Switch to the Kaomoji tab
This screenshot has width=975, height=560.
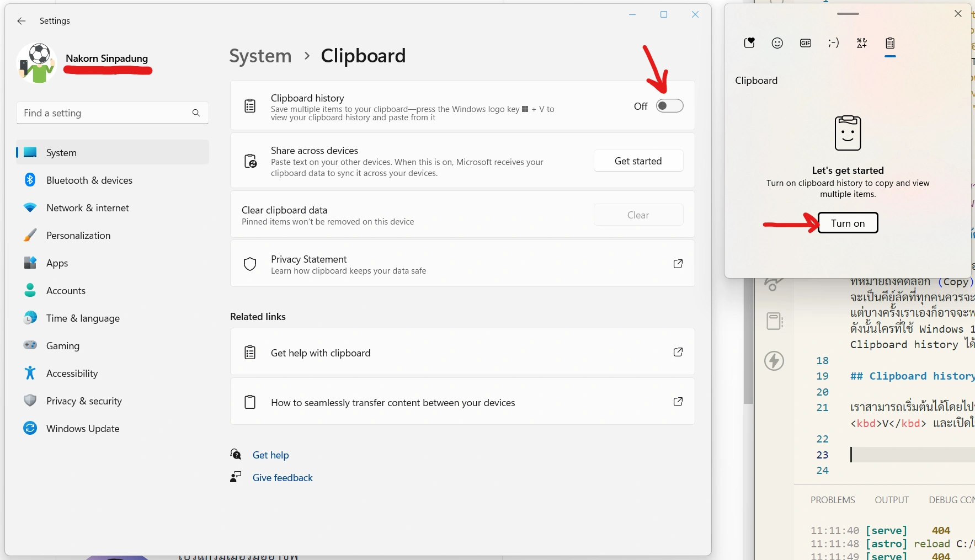834,43
